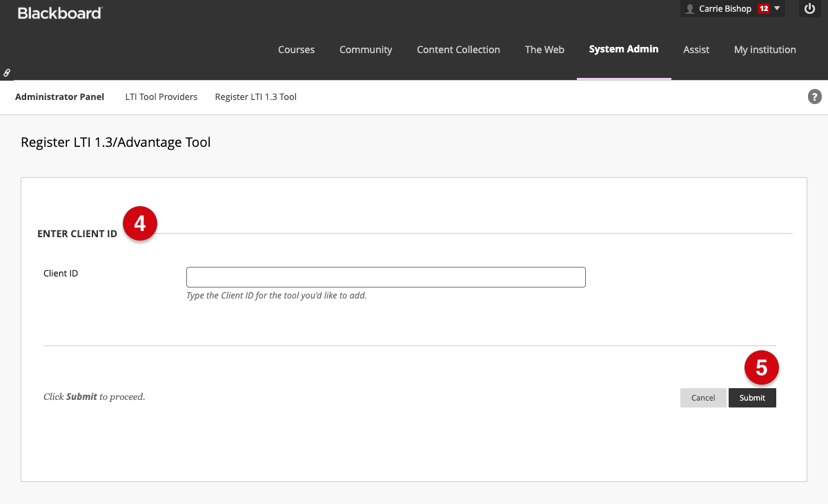Select the System Admin tab

(624, 49)
